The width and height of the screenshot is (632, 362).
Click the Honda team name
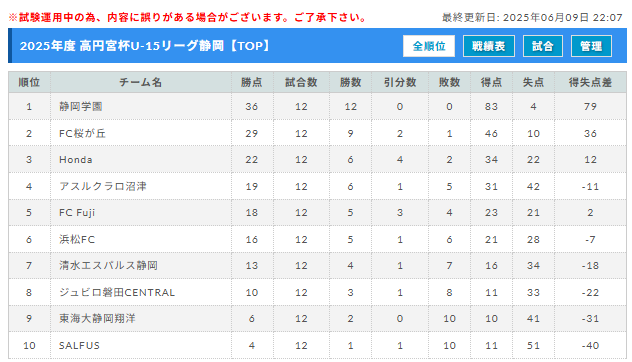coord(75,160)
